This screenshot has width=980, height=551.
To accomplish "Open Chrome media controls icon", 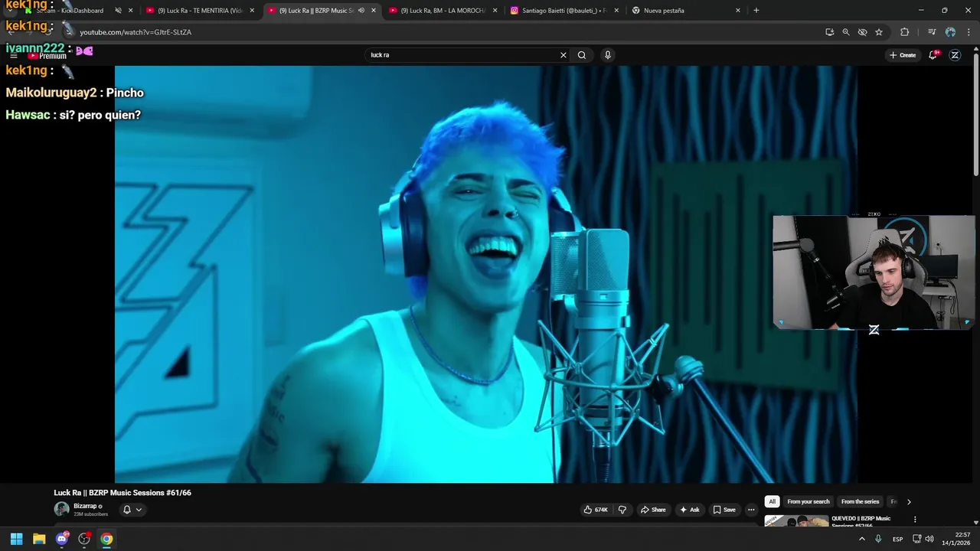I will coord(932,32).
